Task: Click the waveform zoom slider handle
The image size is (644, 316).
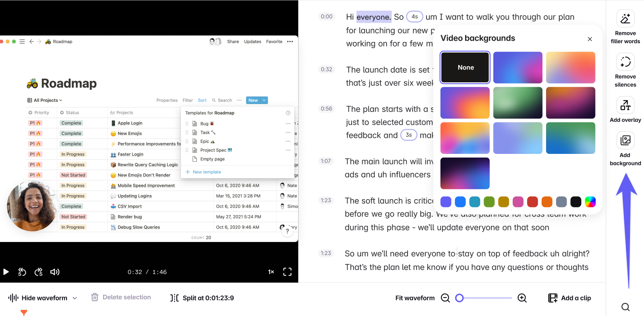Action: click(x=459, y=298)
